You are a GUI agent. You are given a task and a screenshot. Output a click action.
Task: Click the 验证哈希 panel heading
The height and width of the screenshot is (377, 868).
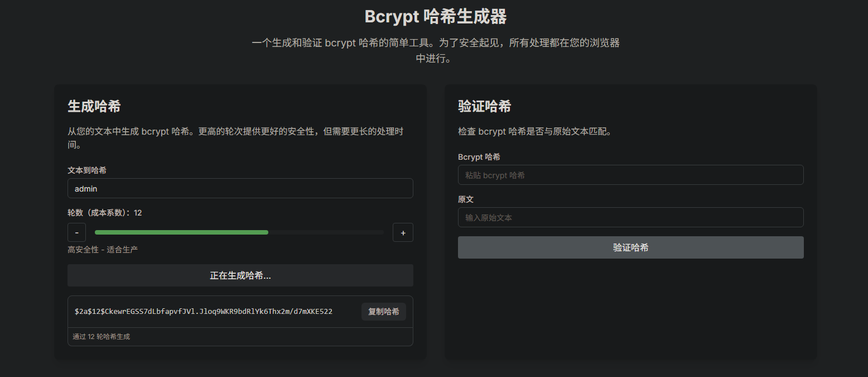[484, 106]
